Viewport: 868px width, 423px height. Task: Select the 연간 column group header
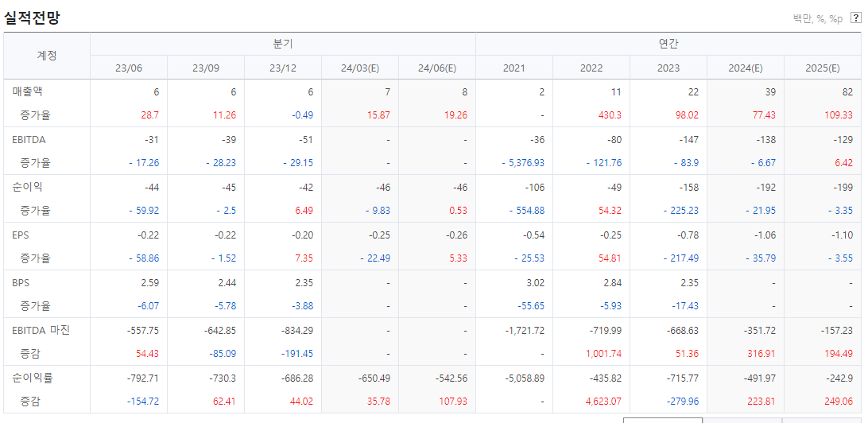(668, 44)
